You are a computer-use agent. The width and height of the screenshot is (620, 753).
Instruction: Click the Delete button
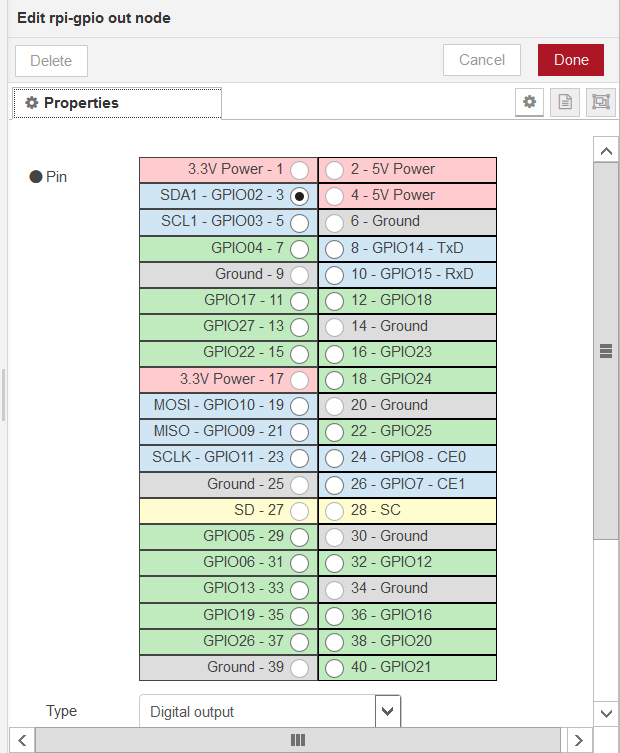point(51,60)
